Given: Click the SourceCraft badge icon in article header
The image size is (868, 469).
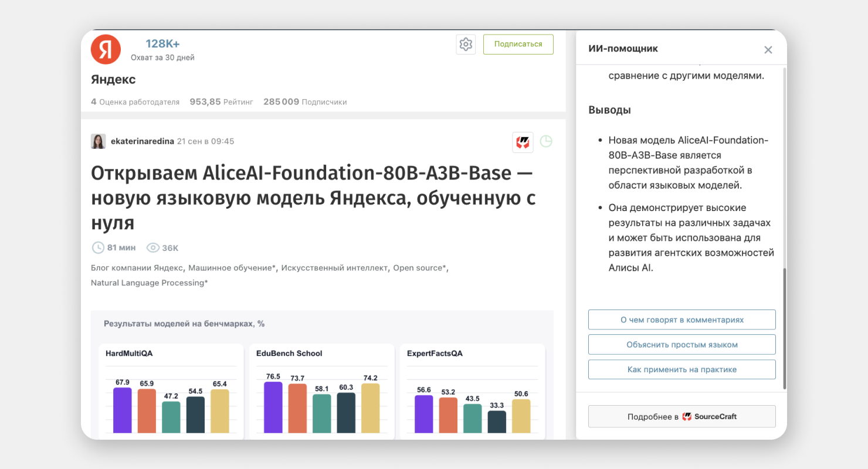Looking at the screenshot, I should click(523, 142).
